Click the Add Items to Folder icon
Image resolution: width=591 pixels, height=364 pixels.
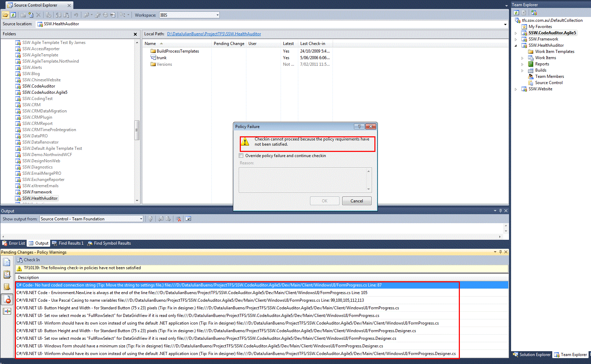coord(31,15)
